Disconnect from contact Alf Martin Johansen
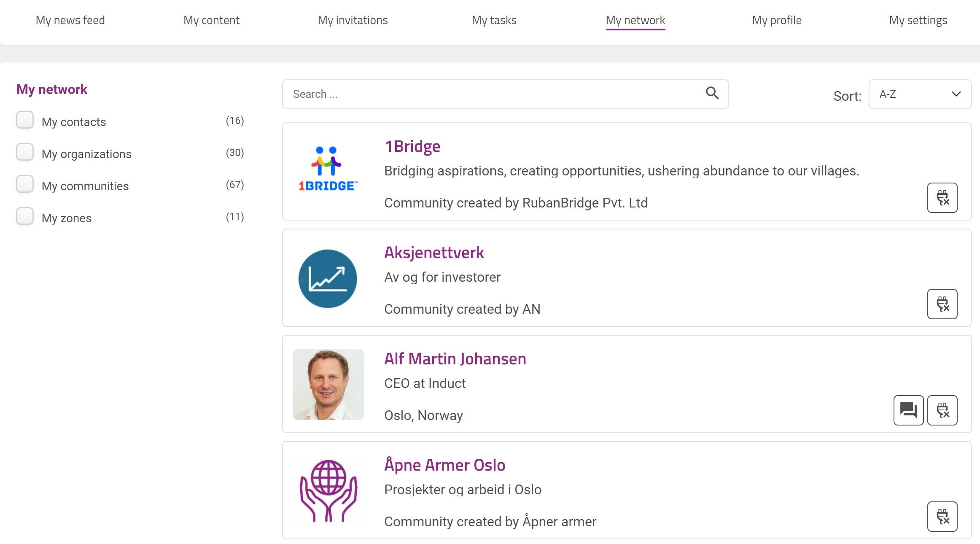 point(942,410)
